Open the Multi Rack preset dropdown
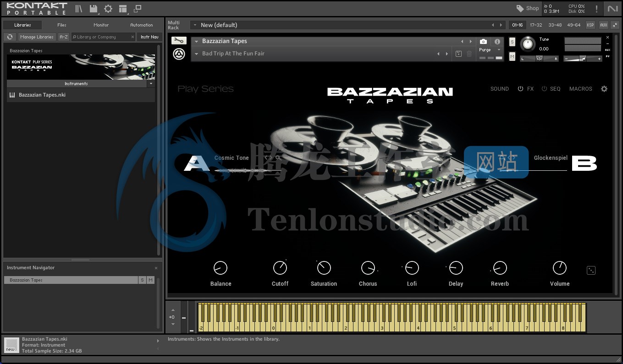The height and width of the screenshot is (364, 623). [195, 25]
